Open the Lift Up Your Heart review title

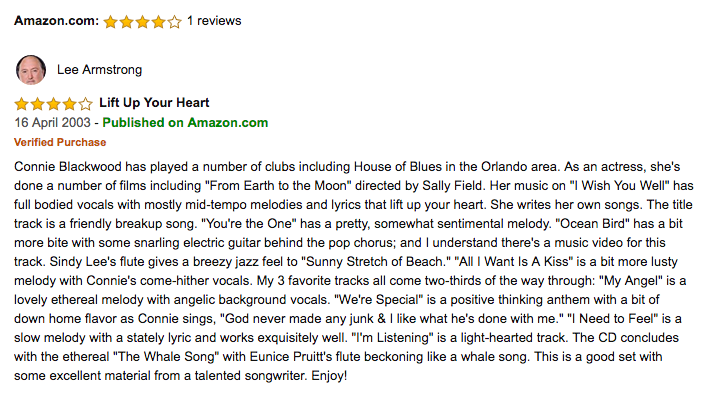[x=154, y=103]
